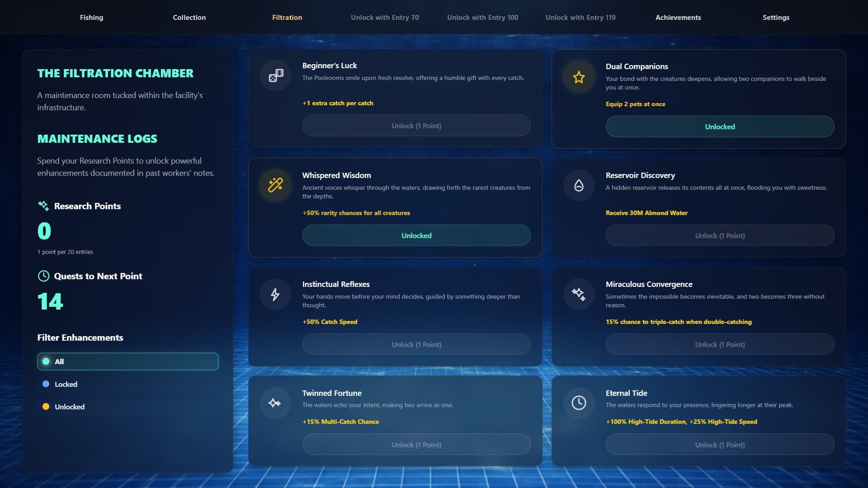Image resolution: width=868 pixels, height=488 pixels.
Task: Unlock the Eternal Tide enhancement
Action: [720, 445]
